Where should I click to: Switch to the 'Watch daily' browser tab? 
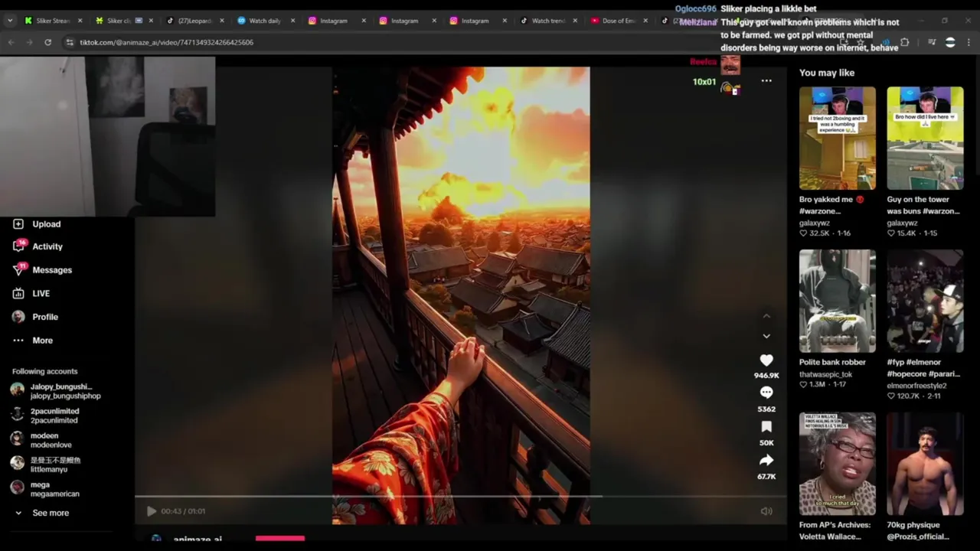click(x=265, y=21)
